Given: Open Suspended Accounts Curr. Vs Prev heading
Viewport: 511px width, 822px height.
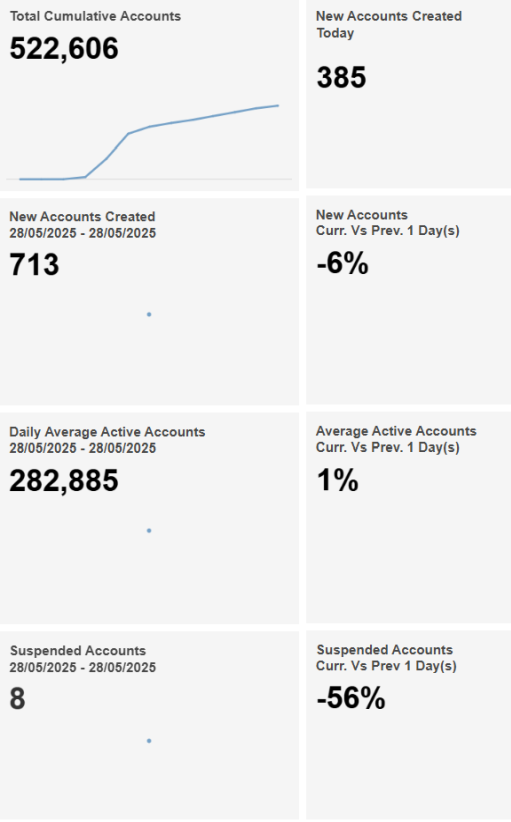Looking at the screenshot, I should click(386, 657).
